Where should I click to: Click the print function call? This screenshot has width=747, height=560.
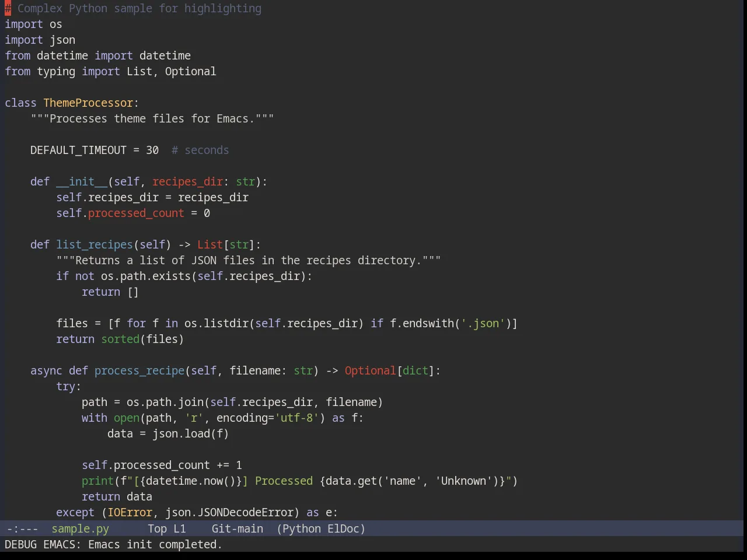coord(97,481)
